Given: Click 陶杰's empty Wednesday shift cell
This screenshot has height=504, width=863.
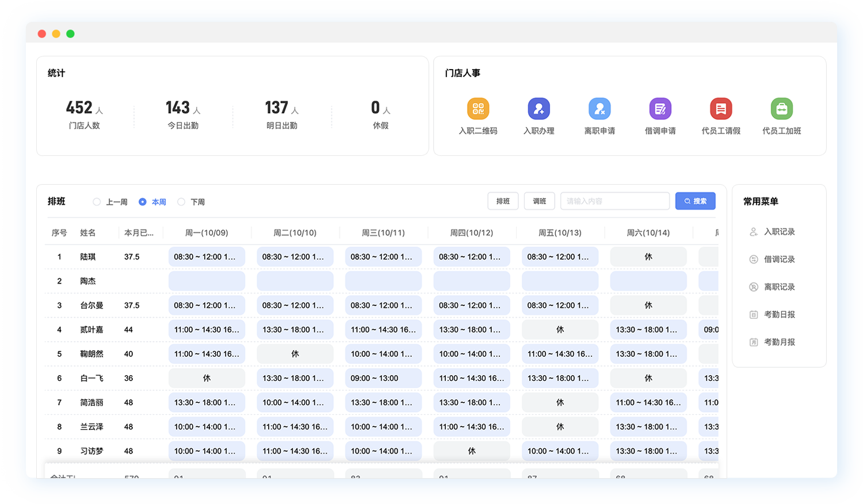Looking at the screenshot, I should click(383, 281).
